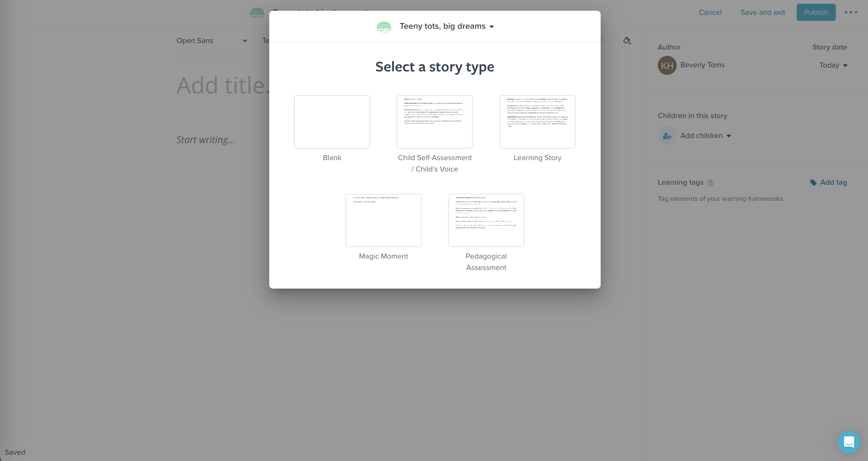Click the Save and exit link
Screen dimensions: 868x461
763,12
